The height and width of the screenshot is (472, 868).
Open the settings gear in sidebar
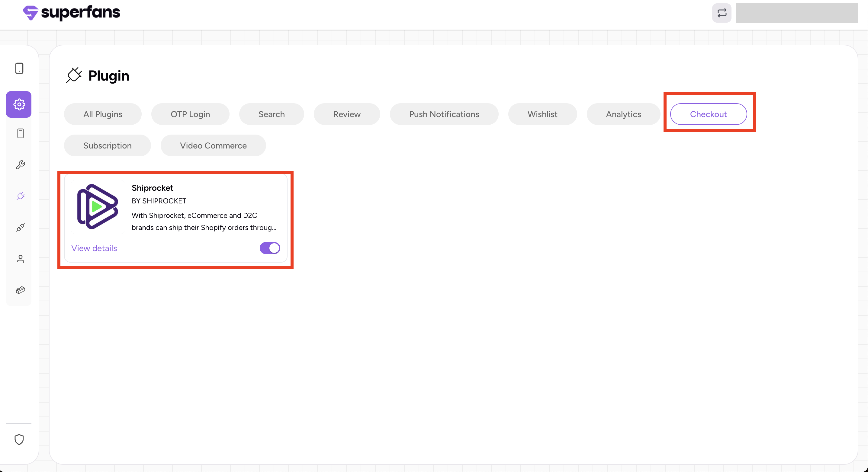coord(19,104)
